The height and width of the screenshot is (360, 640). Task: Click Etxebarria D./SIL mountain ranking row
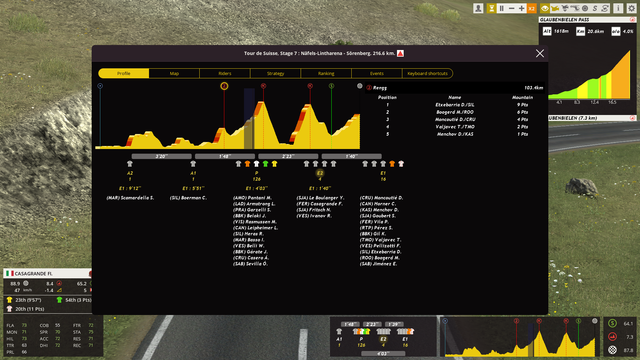(x=455, y=105)
